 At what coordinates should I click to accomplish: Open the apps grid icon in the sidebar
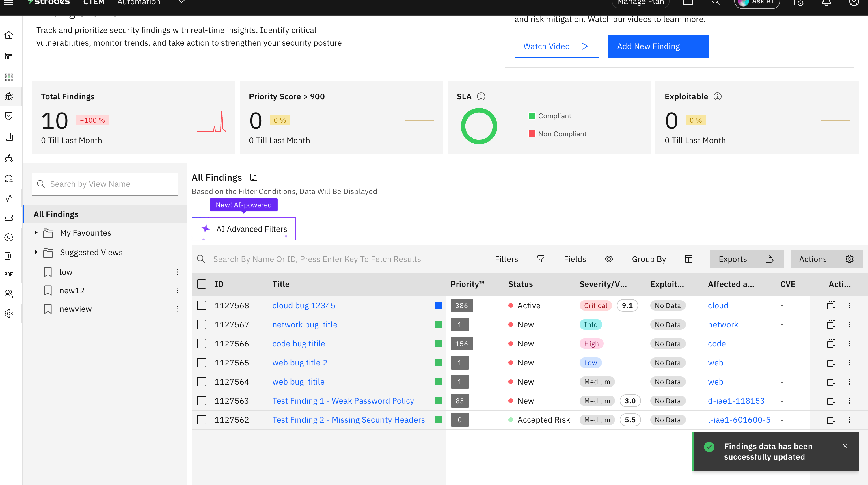coord(9,77)
